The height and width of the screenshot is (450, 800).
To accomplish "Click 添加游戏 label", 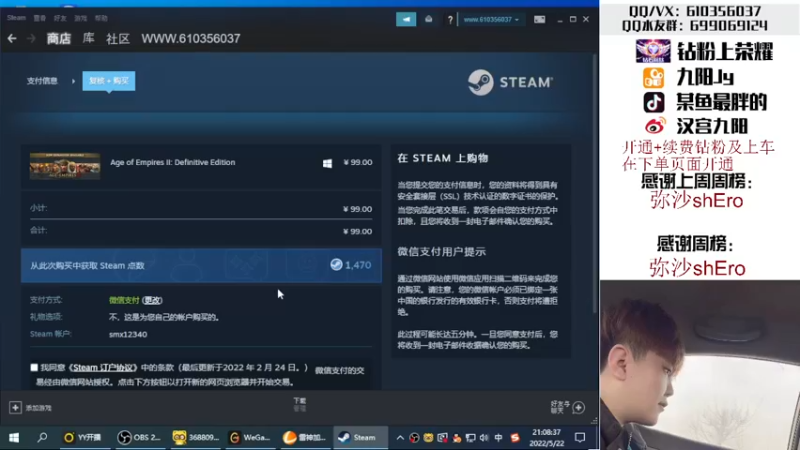I will click(39, 408).
